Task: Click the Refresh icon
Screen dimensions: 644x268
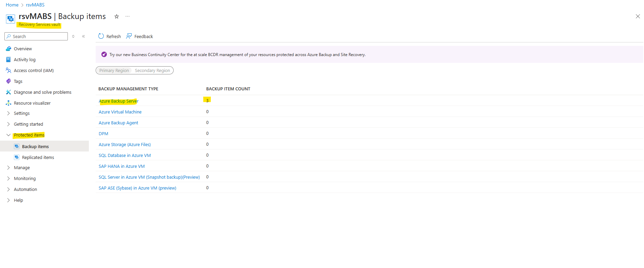Action: 101,36
